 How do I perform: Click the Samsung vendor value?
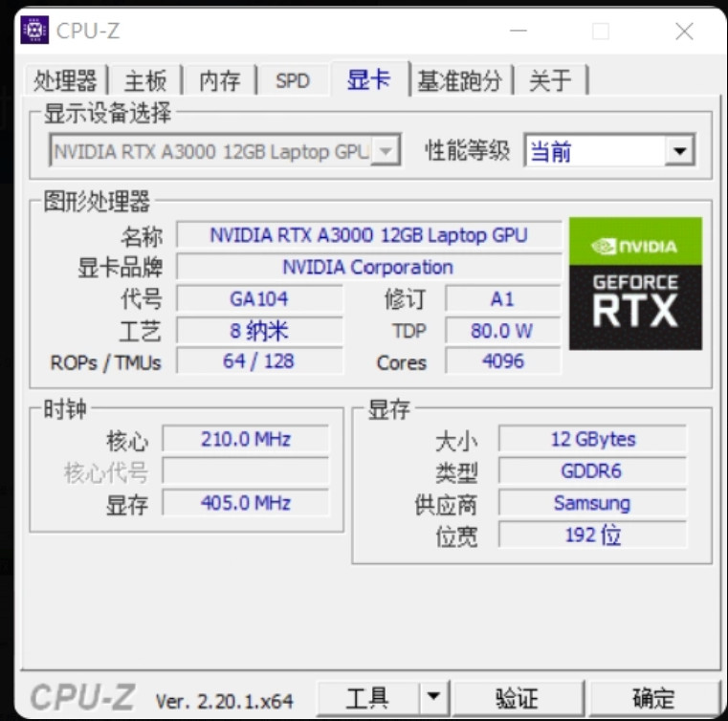pos(592,503)
